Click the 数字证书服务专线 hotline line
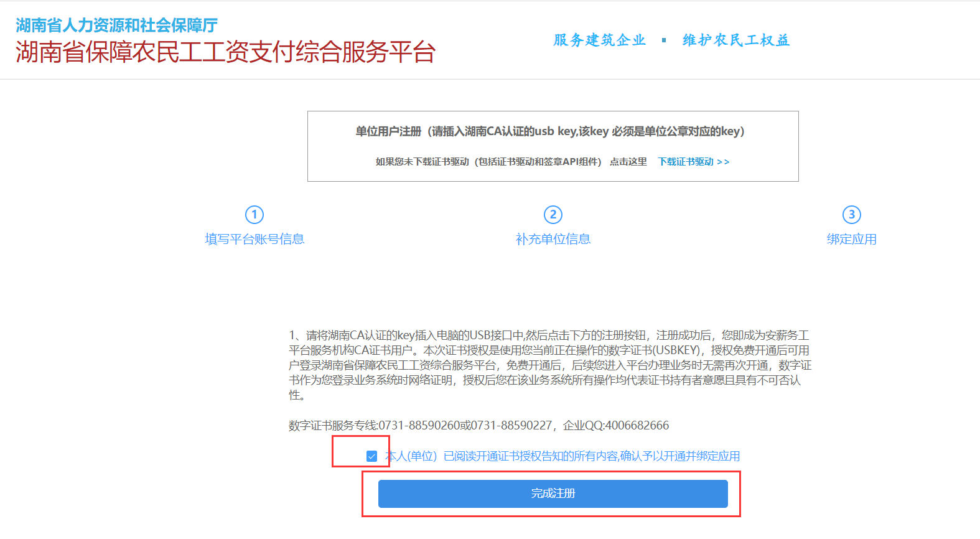 pyautogui.click(x=479, y=425)
